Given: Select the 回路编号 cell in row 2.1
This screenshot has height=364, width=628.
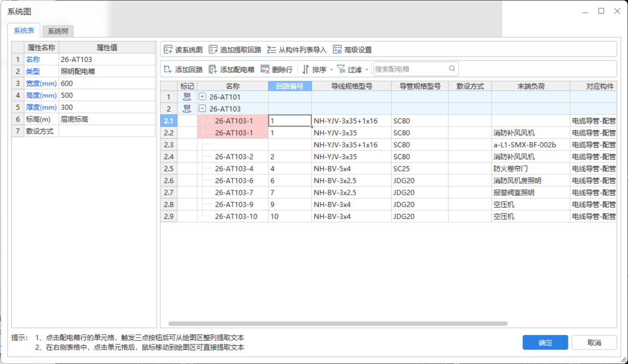Looking at the screenshot, I should [290, 121].
